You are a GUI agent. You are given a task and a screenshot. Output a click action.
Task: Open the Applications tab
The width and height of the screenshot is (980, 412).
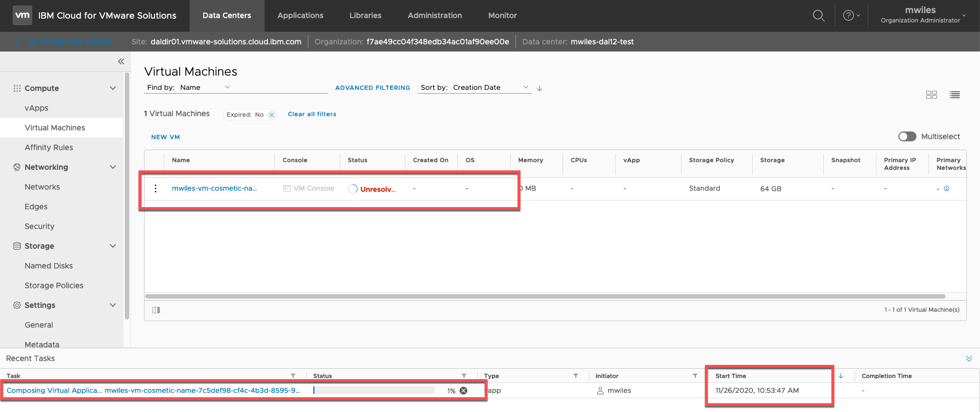[300, 15]
